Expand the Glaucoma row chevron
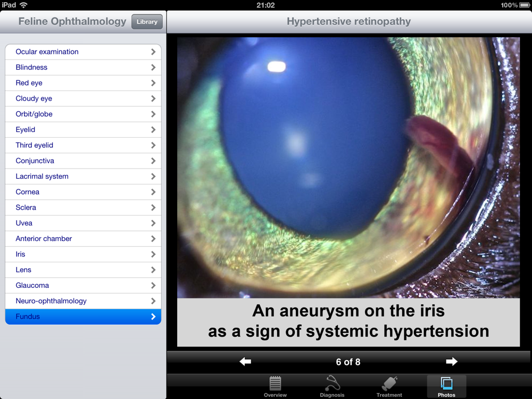532x399 pixels. [x=153, y=285]
